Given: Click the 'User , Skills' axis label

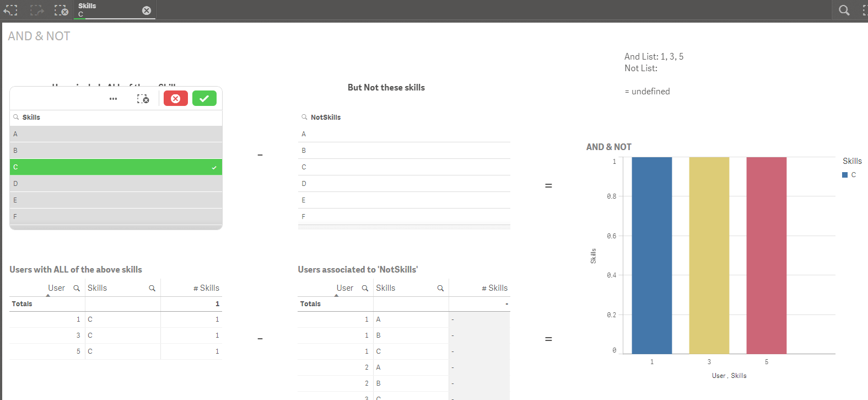Looking at the screenshot, I should pyautogui.click(x=729, y=376).
